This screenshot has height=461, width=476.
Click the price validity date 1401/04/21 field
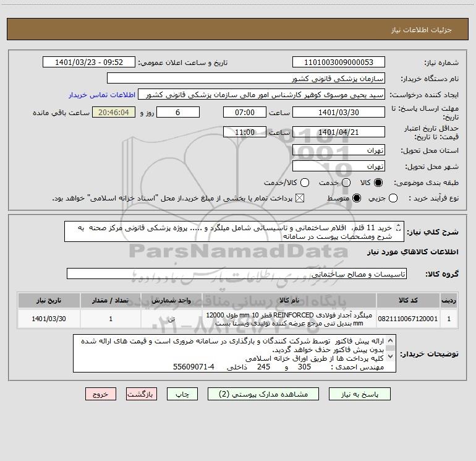339,132
